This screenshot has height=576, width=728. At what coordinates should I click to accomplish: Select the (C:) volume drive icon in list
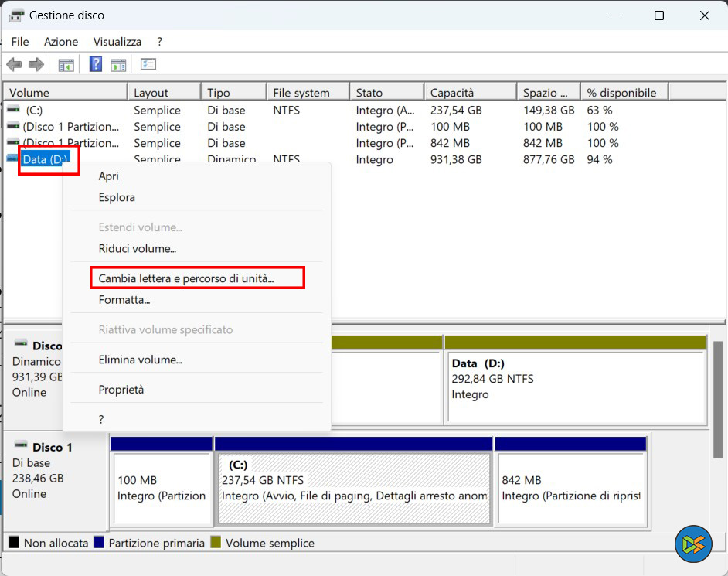(13, 111)
